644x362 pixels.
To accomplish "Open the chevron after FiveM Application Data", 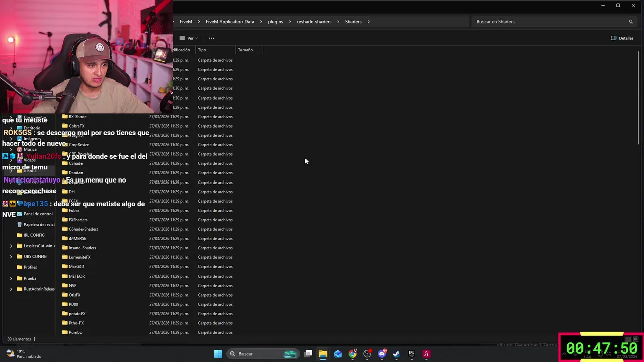I will 261,22.
